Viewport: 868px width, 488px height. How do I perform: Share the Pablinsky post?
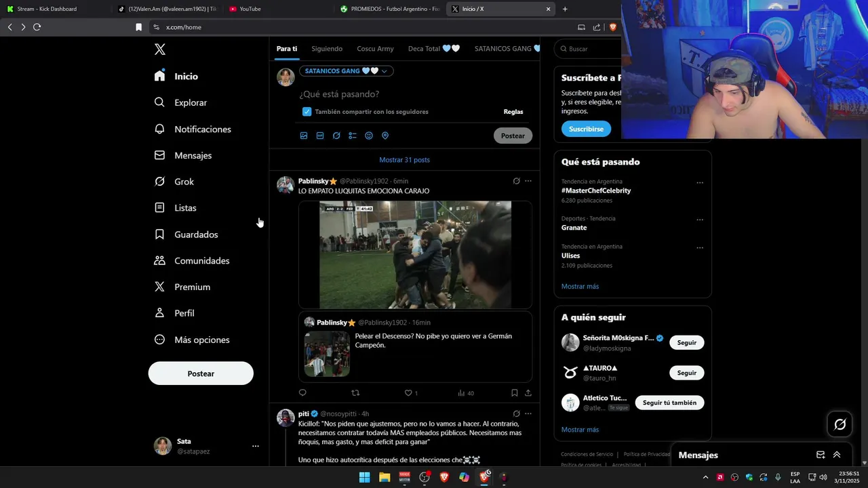(x=528, y=392)
